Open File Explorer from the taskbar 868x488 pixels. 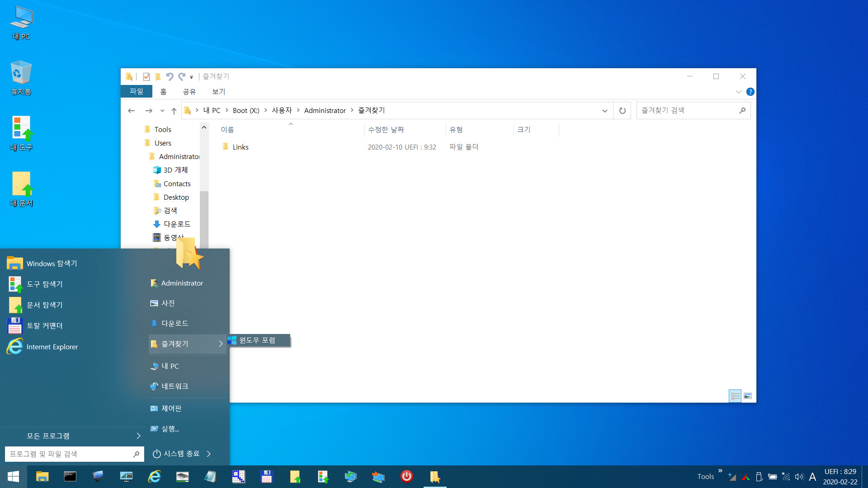(x=42, y=477)
